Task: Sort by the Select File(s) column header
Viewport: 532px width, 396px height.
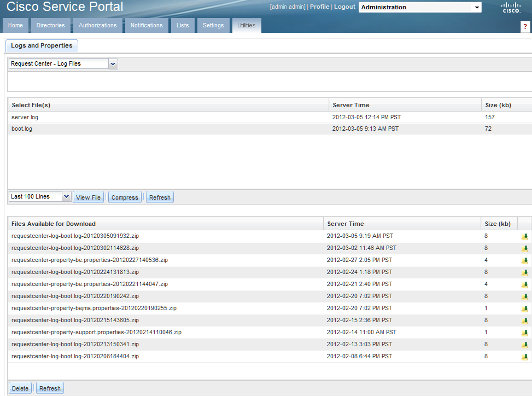Action: click(168, 105)
